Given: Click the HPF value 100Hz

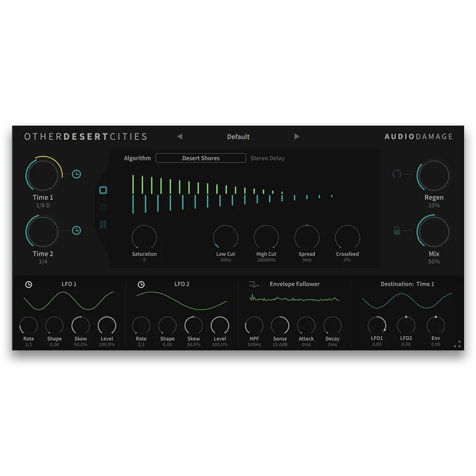Looking at the screenshot, I should (x=254, y=345).
